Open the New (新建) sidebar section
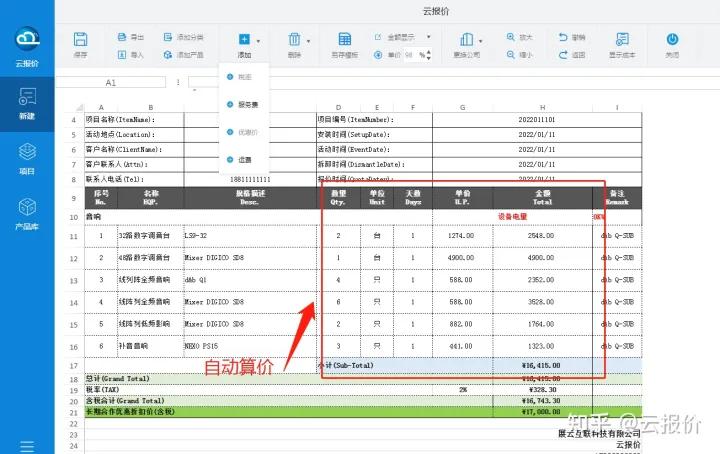This screenshot has width=720, height=454. (27, 104)
